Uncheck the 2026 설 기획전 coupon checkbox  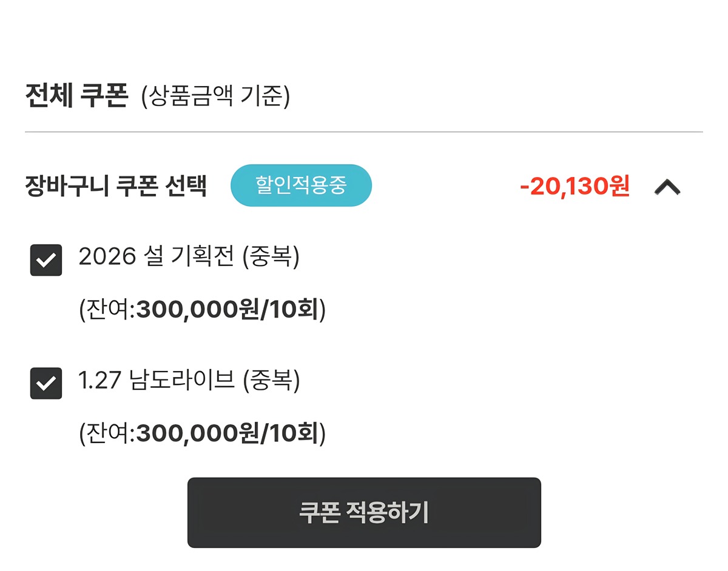[46, 260]
